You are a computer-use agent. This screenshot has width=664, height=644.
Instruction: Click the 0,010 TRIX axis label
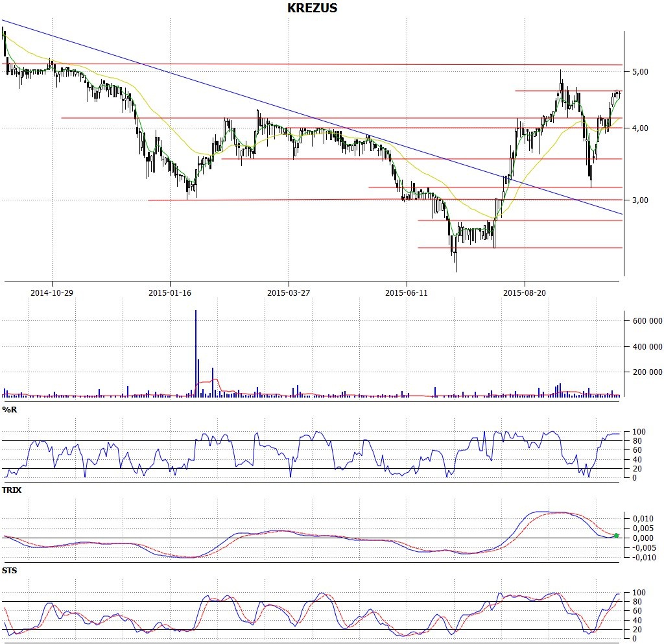(643, 519)
